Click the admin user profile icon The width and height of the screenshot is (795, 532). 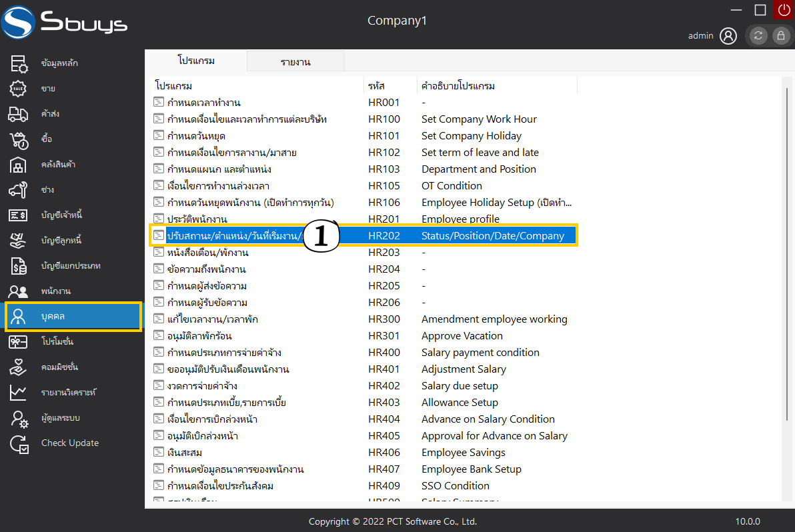(728, 36)
